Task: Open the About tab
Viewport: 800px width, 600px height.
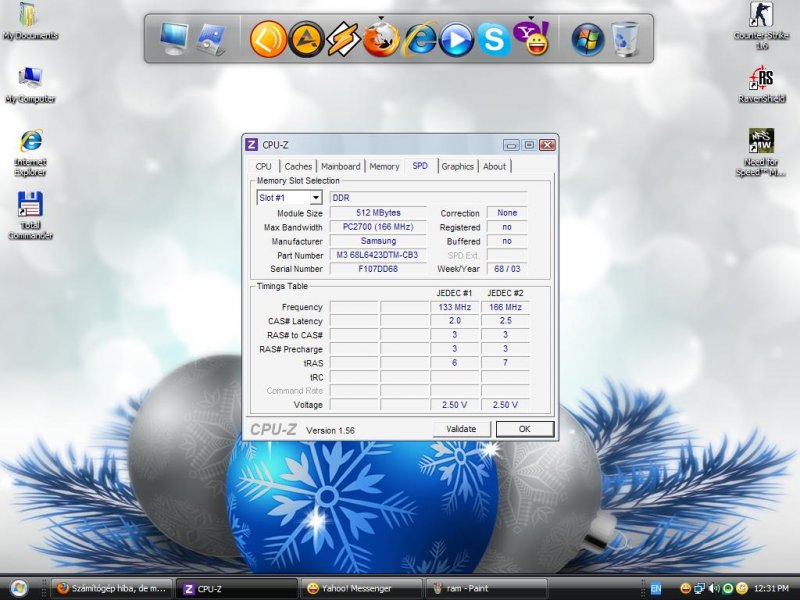Action: point(494,166)
